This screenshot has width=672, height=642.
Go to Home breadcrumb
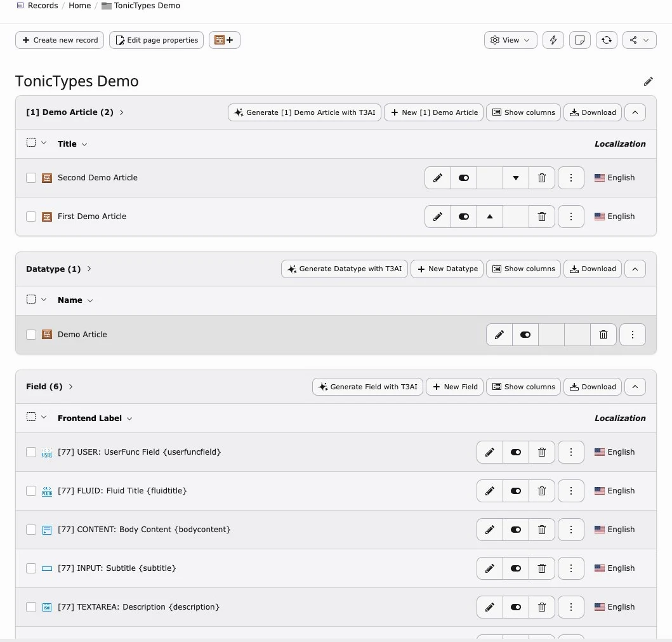tap(80, 6)
